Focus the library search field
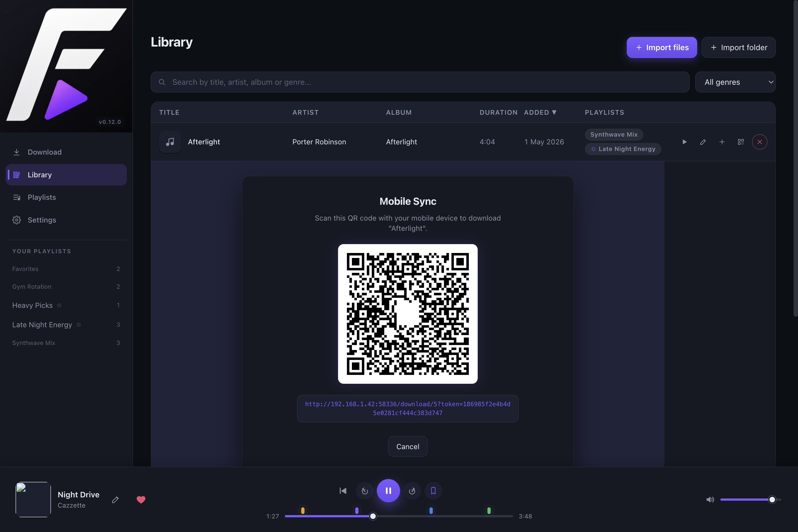 coord(420,82)
